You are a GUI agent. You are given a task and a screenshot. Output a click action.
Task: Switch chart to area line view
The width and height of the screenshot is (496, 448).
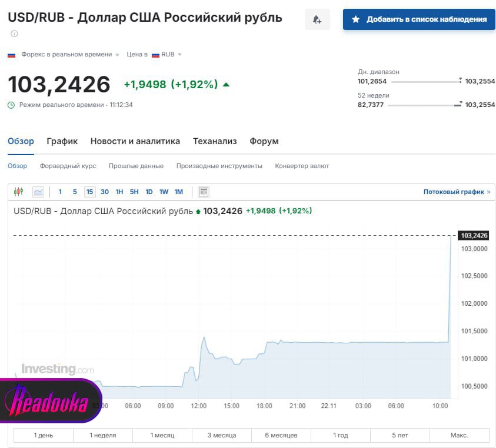[38, 192]
